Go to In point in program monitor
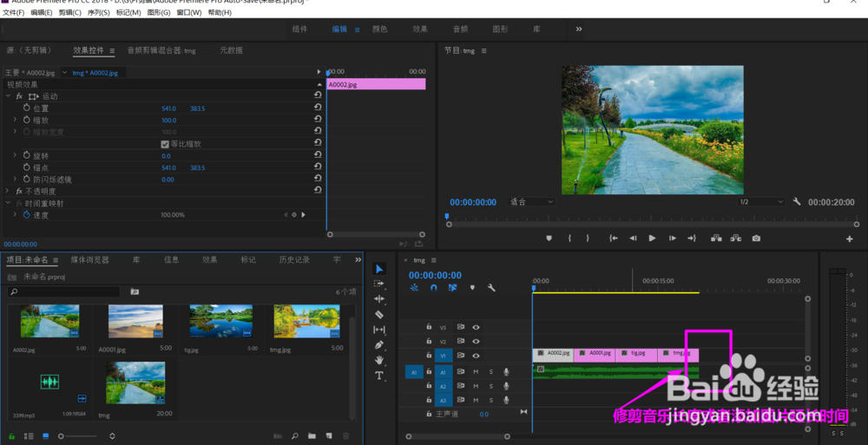 (614, 238)
